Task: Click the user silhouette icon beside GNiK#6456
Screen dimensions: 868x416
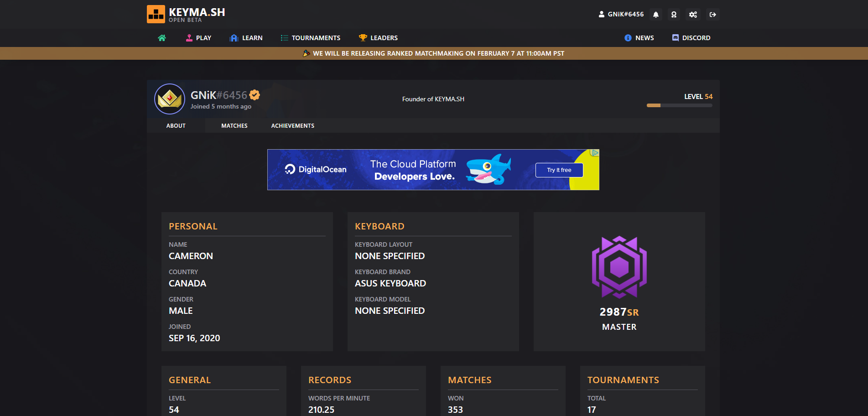Action: (602, 14)
